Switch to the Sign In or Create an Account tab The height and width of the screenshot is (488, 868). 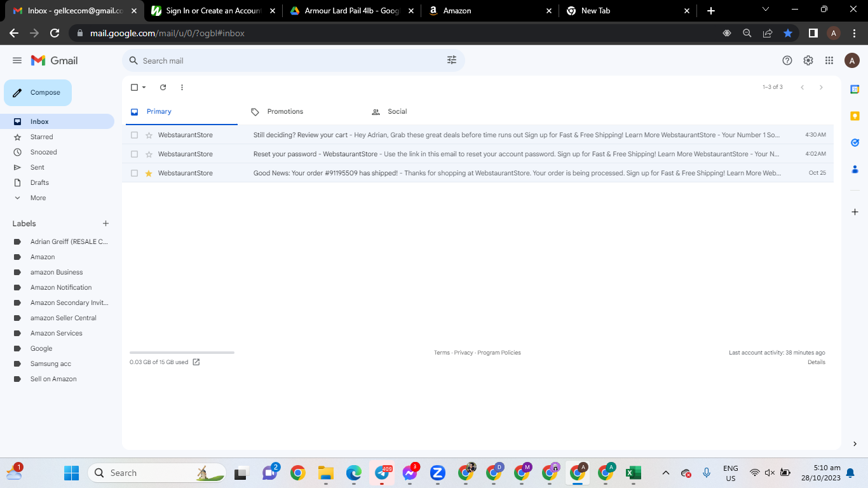(214, 11)
